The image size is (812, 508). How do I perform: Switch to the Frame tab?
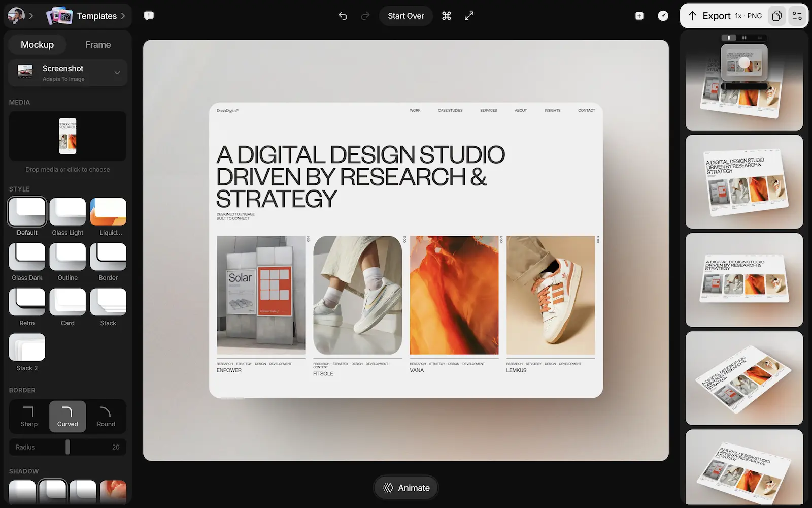click(97, 44)
